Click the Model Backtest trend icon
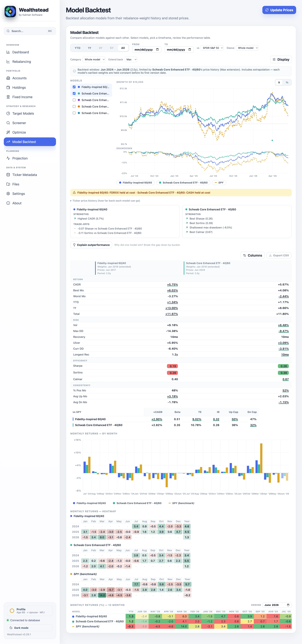Image resolution: width=302 pixels, height=644 pixels. tap(8, 142)
